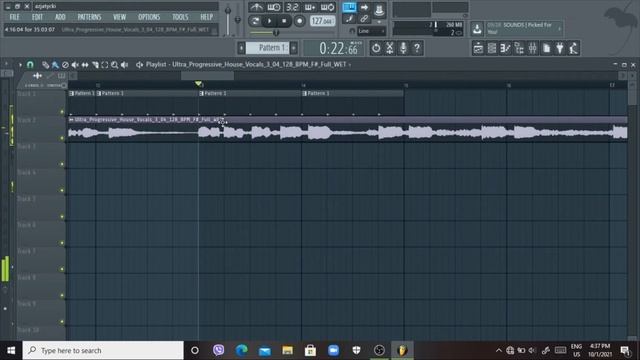Mute Track 3 with its green dot

62,164
